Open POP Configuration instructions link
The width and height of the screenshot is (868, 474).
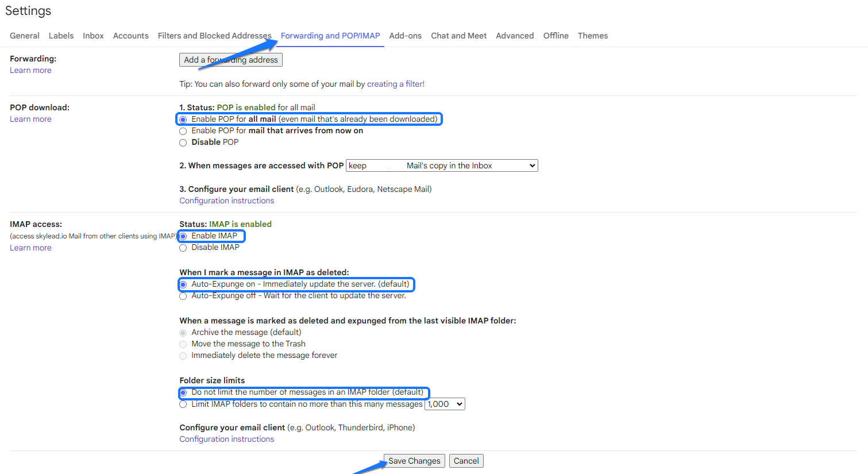click(226, 201)
